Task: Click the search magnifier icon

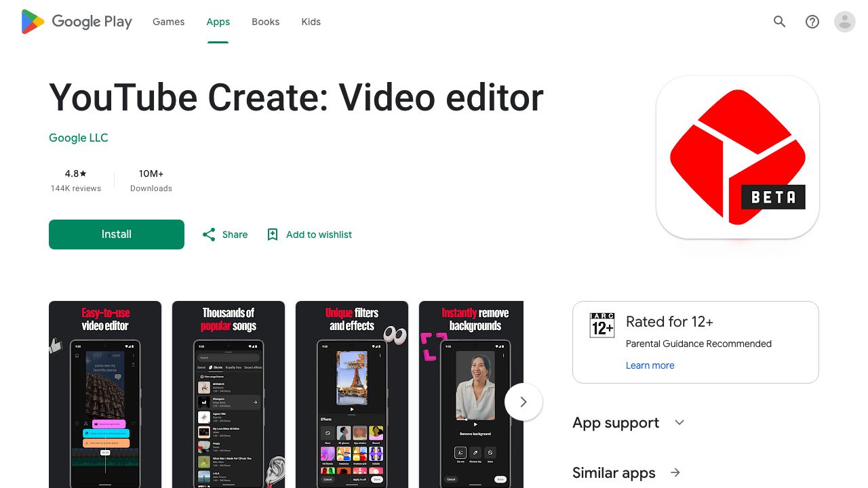Action: tap(780, 22)
